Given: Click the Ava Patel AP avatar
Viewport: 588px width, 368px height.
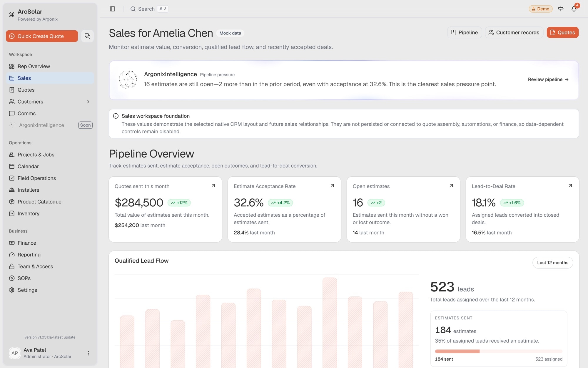Looking at the screenshot, I should pos(15,353).
